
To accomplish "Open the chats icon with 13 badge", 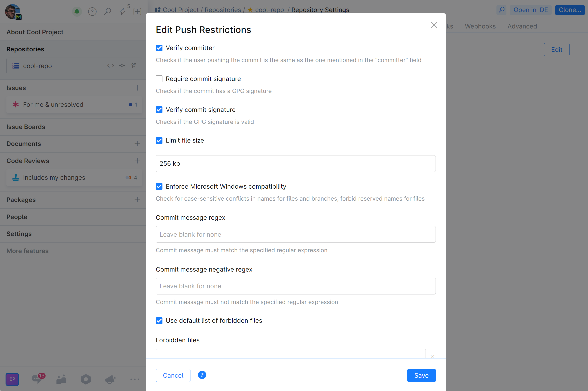I will [x=37, y=379].
